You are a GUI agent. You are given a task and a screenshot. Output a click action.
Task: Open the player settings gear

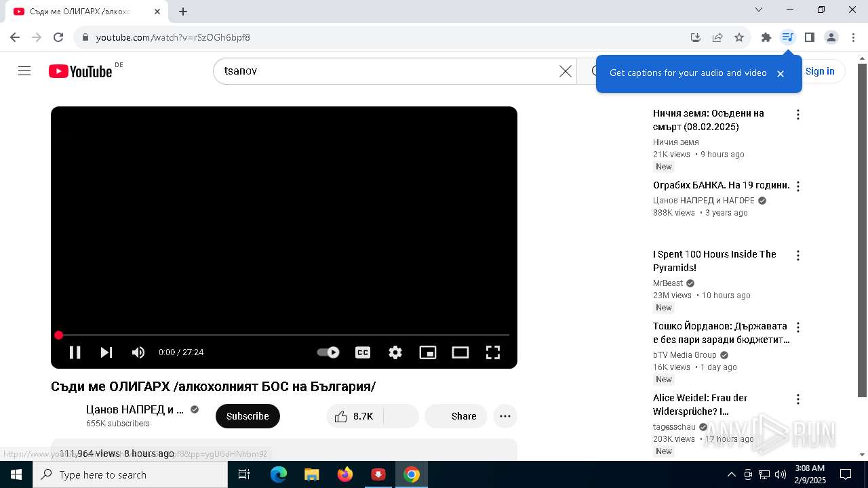[395, 352]
